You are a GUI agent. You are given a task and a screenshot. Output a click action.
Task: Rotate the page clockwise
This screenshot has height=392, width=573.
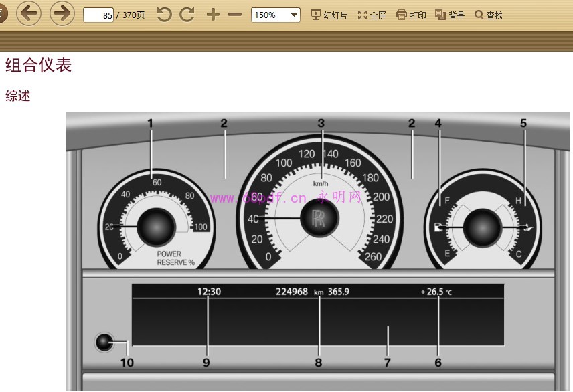187,15
